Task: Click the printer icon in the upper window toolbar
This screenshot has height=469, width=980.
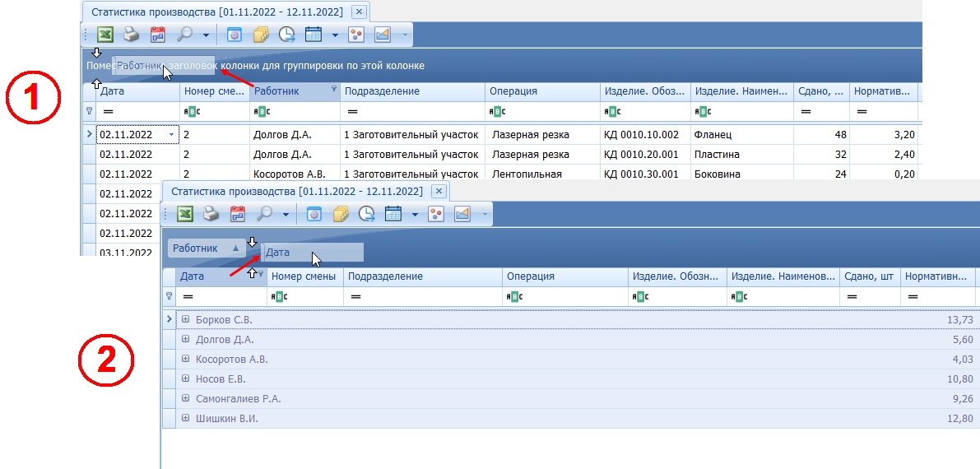Action: click(132, 35)
